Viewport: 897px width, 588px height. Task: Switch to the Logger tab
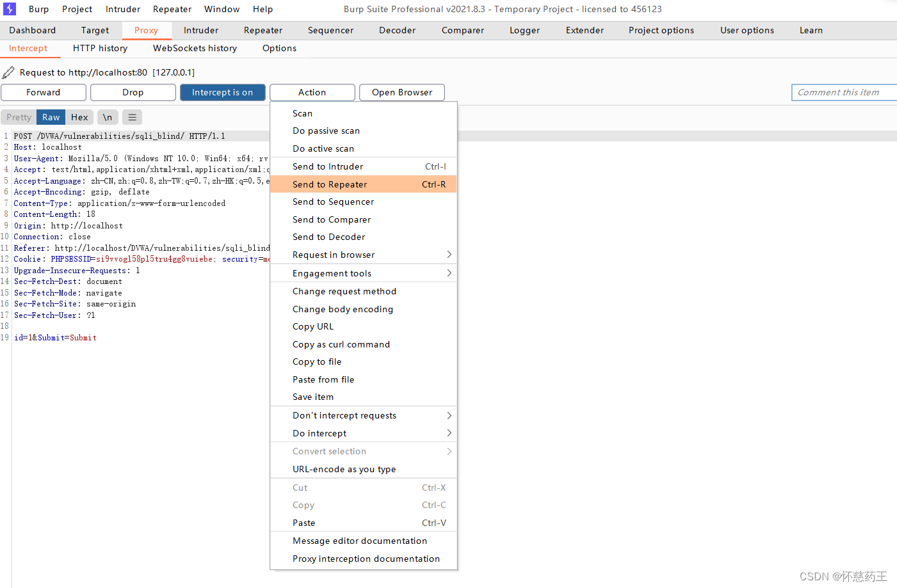tap(525, 30)
